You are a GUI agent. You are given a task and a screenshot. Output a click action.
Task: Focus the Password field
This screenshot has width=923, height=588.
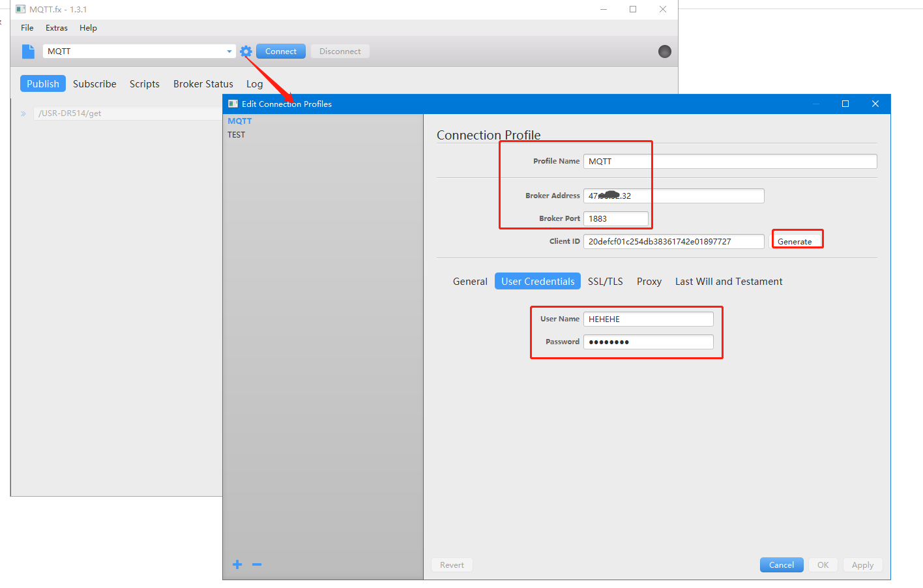pyautogui.click(x=648, y=342)
